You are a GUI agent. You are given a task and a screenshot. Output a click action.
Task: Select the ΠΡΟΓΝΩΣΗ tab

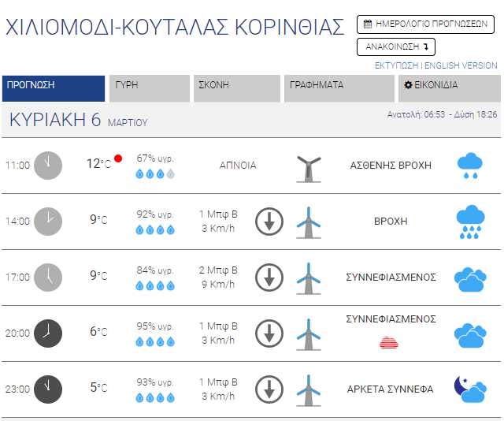[x=54, y=88]
